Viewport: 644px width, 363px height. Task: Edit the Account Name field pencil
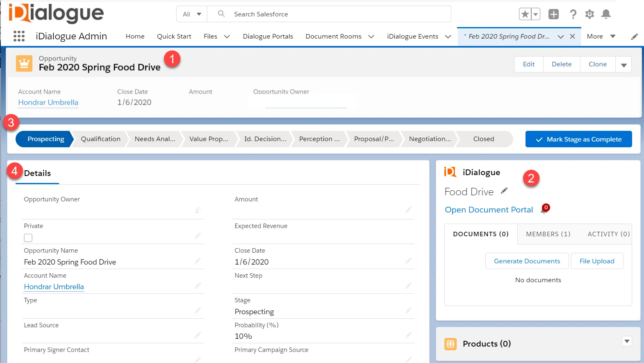click(198, 285)
